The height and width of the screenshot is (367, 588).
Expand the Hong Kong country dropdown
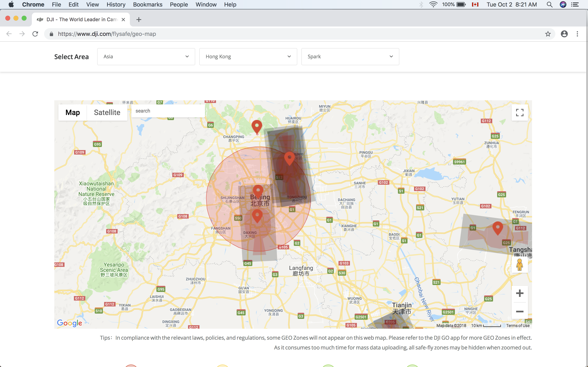pyautogui.click(x=248, y=56)
